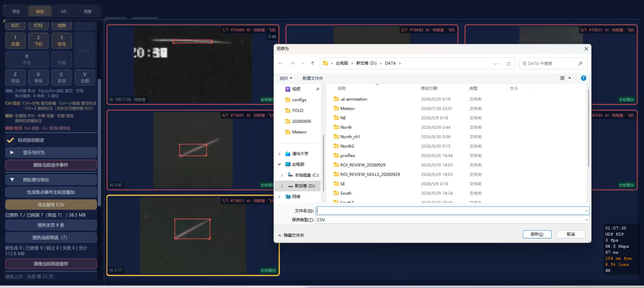Collapse the 预处理与导出 section
The image size is (644, 288).
pyautogui.click(x=51, y=180)
